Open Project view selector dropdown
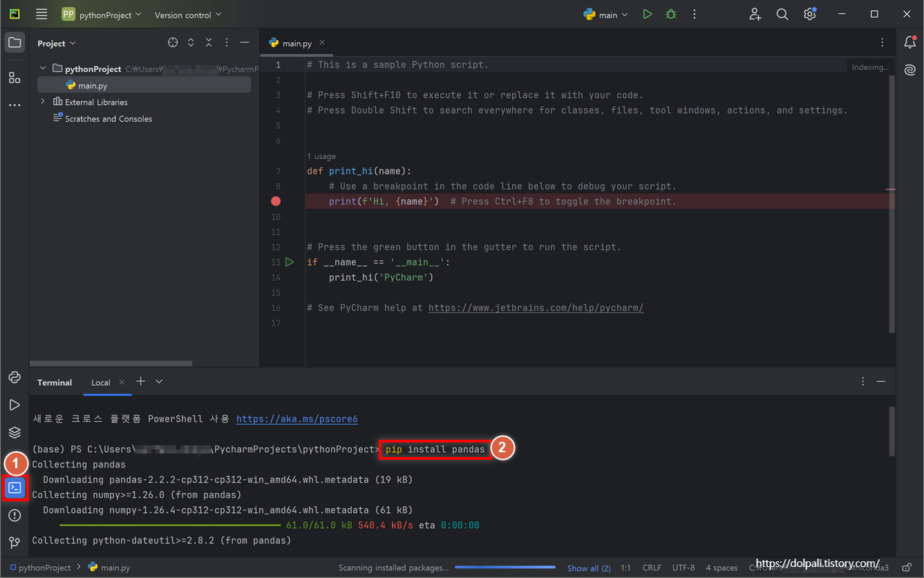The width and height of the screenshot is (924, 578). [x=57, y=43]
